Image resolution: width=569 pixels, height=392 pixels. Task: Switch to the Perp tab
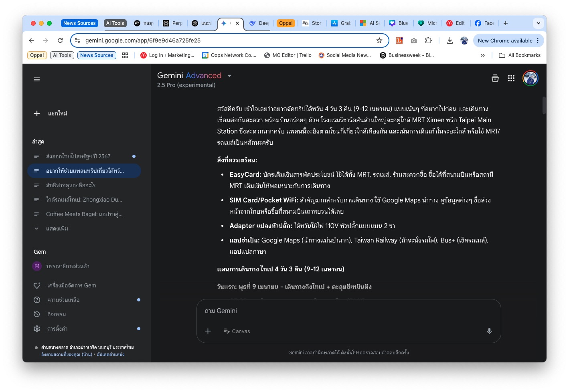tap(173, 23)
